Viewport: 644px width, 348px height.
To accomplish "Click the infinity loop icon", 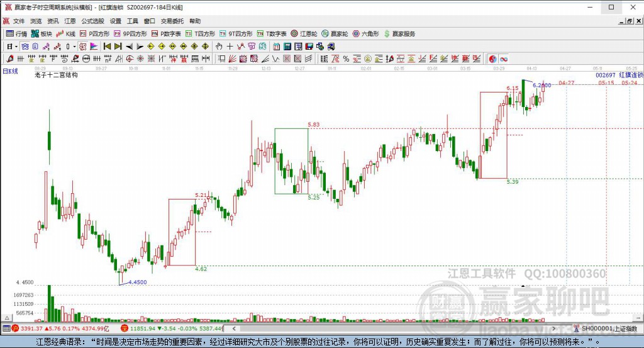I will coord(504,59).
